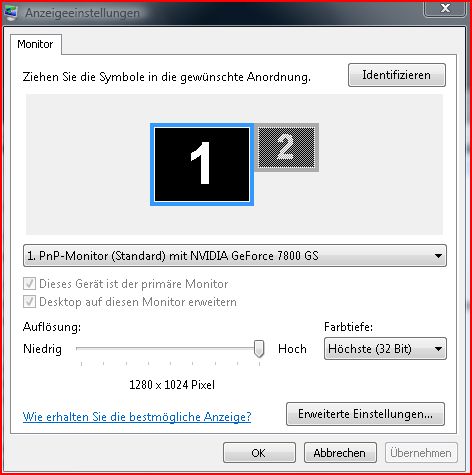This screenshot has height=475, width=472.
Task: Select monitor 1 display icon
Action: pos(202,165)
